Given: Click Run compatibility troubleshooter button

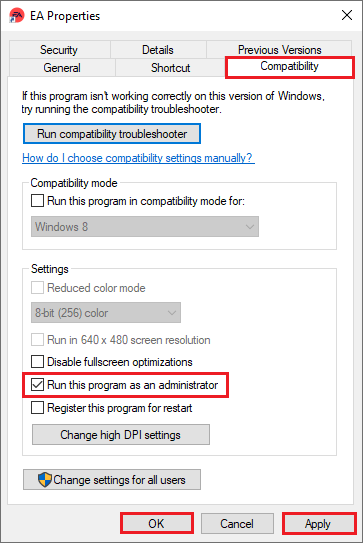Looking at the screenshot, I should pyautogui.click(x=112, y=134).
